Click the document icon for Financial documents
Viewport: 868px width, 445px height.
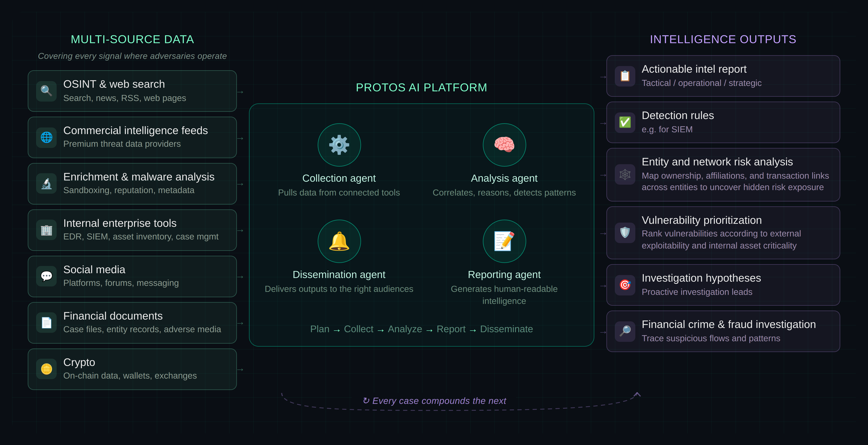coord(46,323)
